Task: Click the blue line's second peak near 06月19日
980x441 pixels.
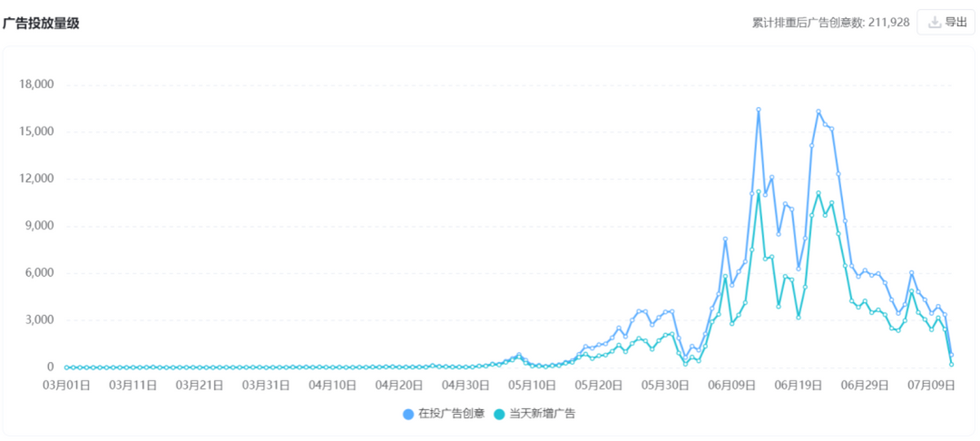Action: (x=818, y=112)
